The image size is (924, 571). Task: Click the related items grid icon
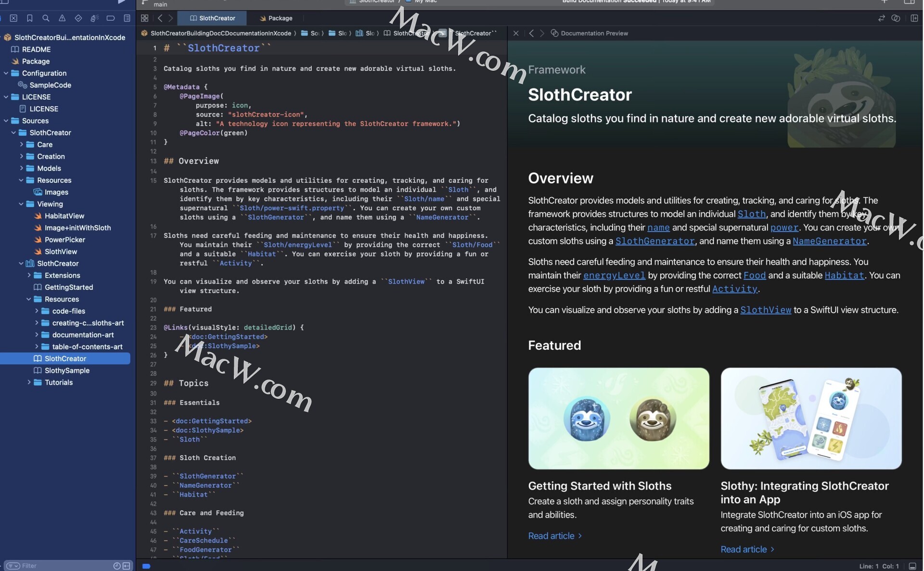pos(144,18)
